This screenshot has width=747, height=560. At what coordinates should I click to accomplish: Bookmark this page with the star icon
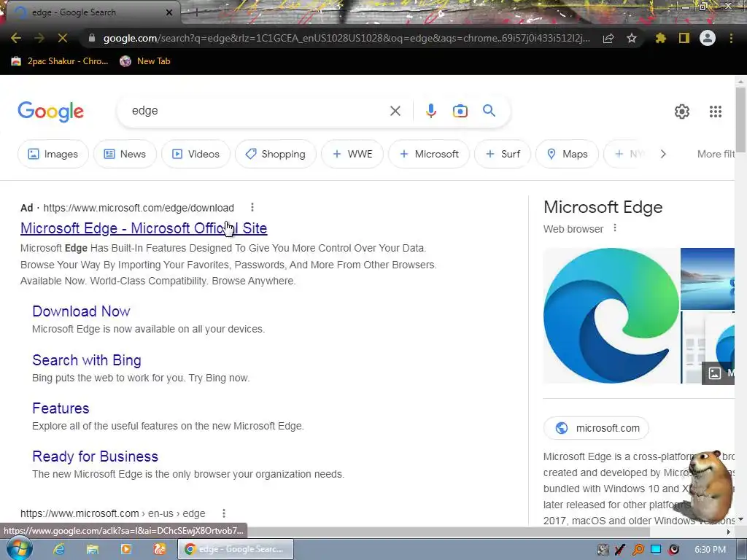pyautogui.click(x=632, y=38)
